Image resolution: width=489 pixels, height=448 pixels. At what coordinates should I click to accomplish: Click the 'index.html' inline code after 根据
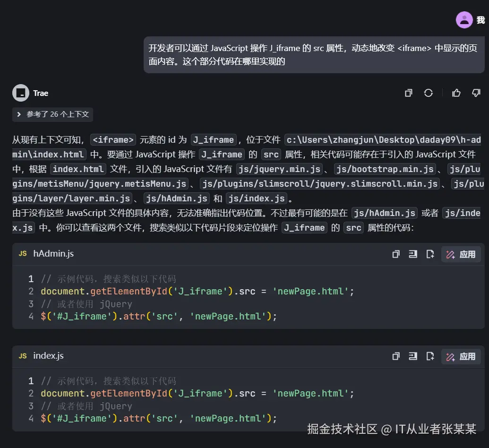click(x=78, y=169)
